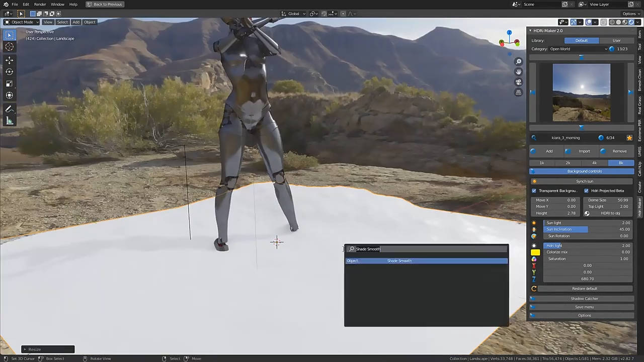Click the Sun Inclination slider
This screenshot has height=362, width=644.
[588, 229]
